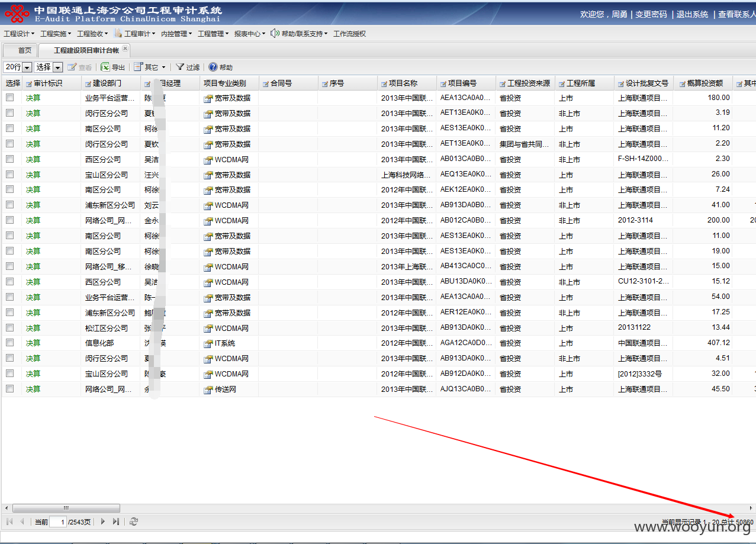Select the 工程建设项目审计台帐 tab
Image resolution: width=756 pixels, height=544 pixels.
click(86, 50)
